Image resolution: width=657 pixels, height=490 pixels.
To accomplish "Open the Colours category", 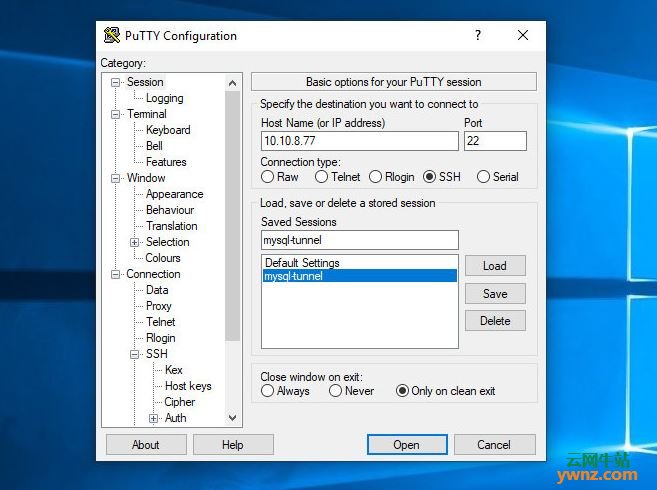I will click(x=163, y=258).
